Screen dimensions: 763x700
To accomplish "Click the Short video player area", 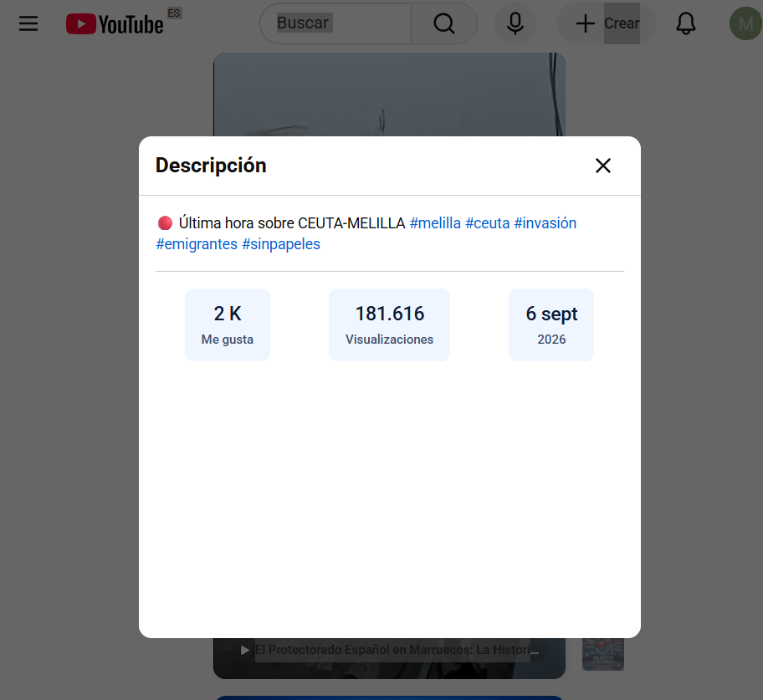I will click(x=389, y=95).
